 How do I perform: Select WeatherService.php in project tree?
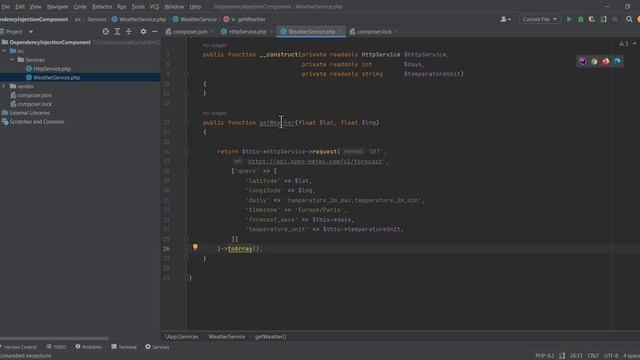[56, 77]
